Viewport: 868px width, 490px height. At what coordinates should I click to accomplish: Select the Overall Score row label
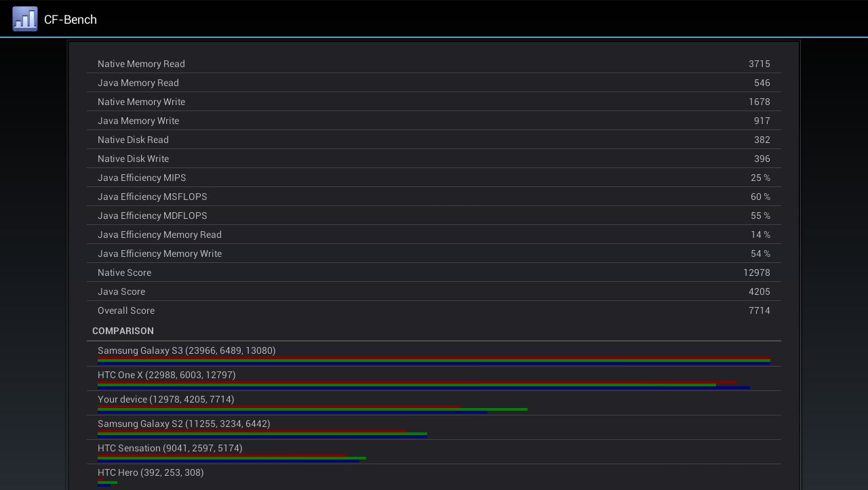pyautogui.click(x=126, y=310)
